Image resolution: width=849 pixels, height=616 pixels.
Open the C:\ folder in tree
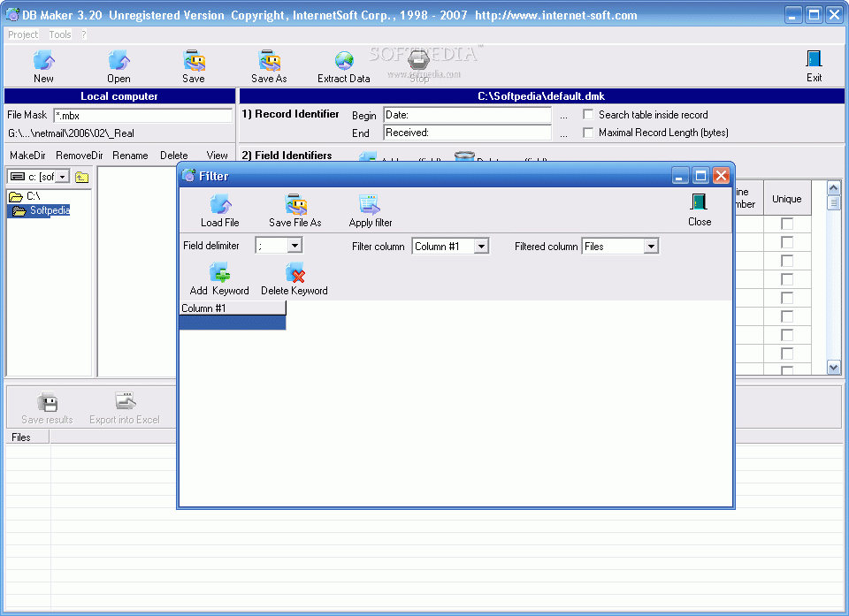(25, 196)
